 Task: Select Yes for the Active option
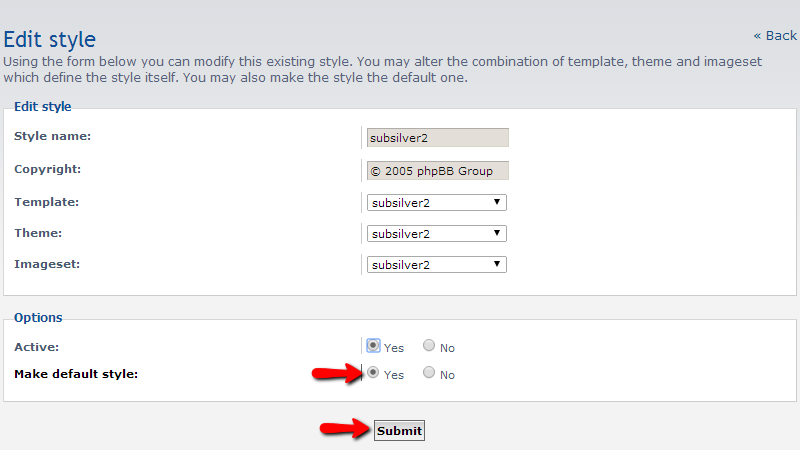click(x=373, y=346)
